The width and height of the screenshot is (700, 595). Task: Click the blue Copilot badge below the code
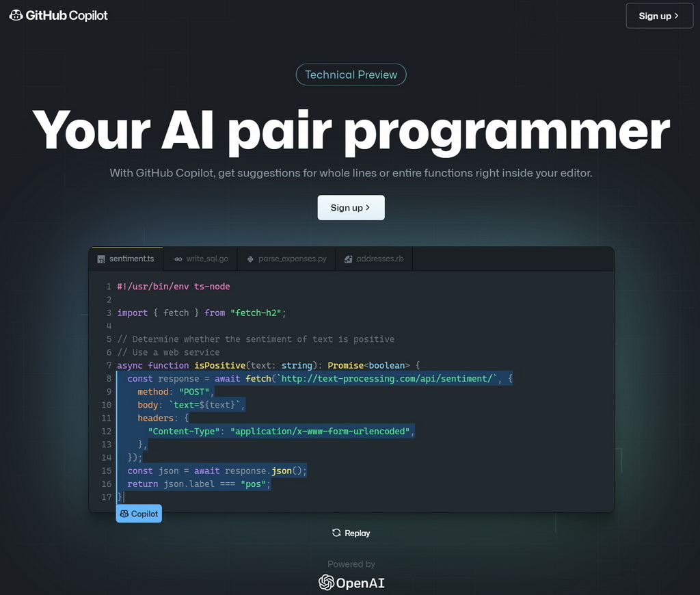pos(139,514)
